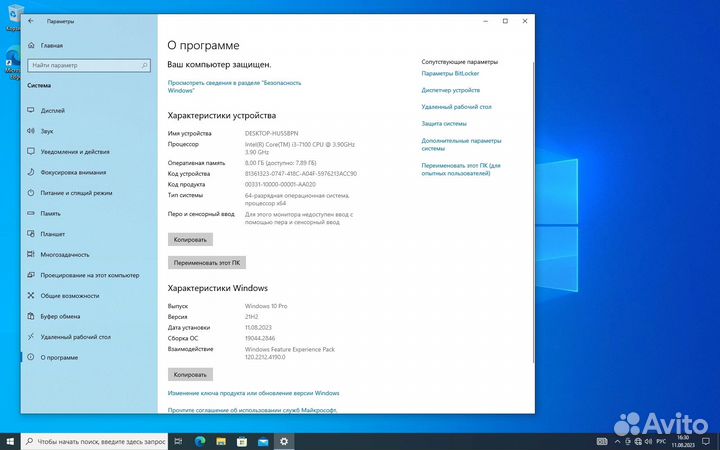This screenshot has width=720, height=450.
Task: Open the notification center icon
Action: (x=706, y=442)
